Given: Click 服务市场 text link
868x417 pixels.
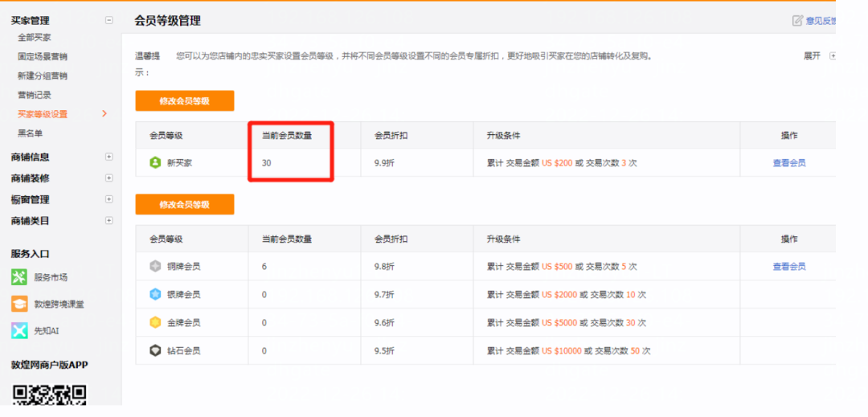Looking at the screenshot, I should (51, 277).
